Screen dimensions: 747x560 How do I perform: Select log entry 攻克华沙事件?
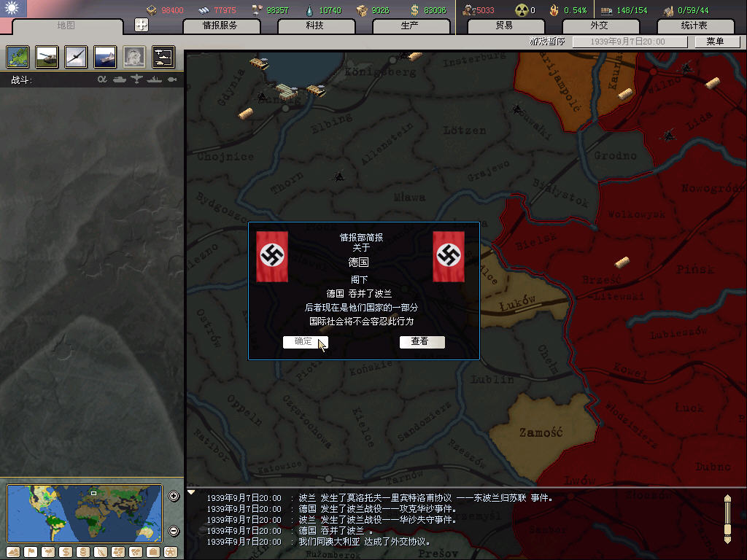[332, 508]
